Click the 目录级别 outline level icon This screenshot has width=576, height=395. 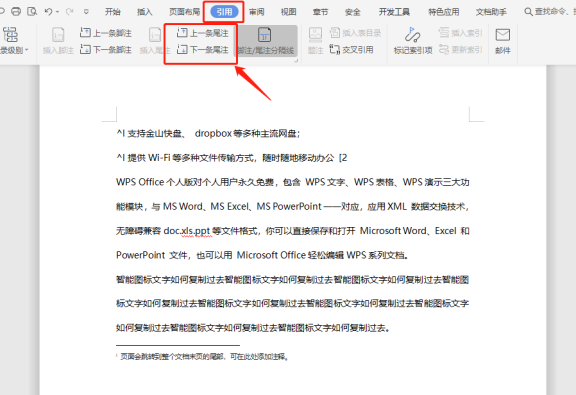coord(10,34)
